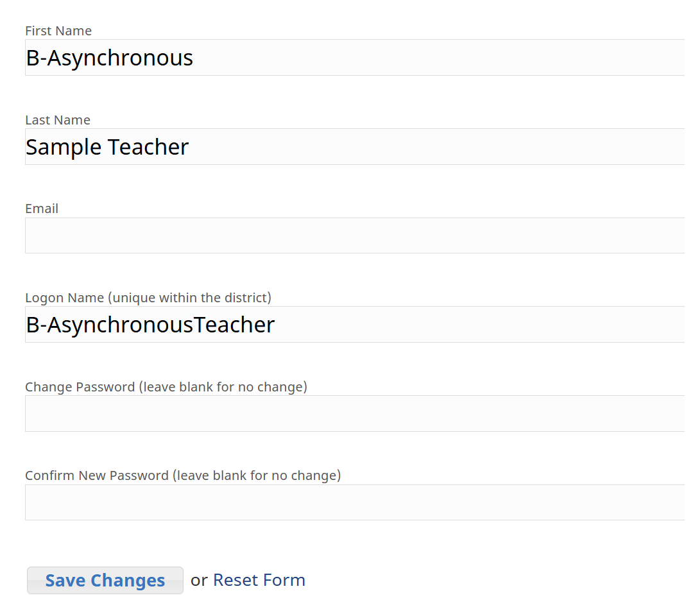The height and width of the screenshot is (616, 686).
Task: Click the Logon Name label text
Action: point(64,298)
